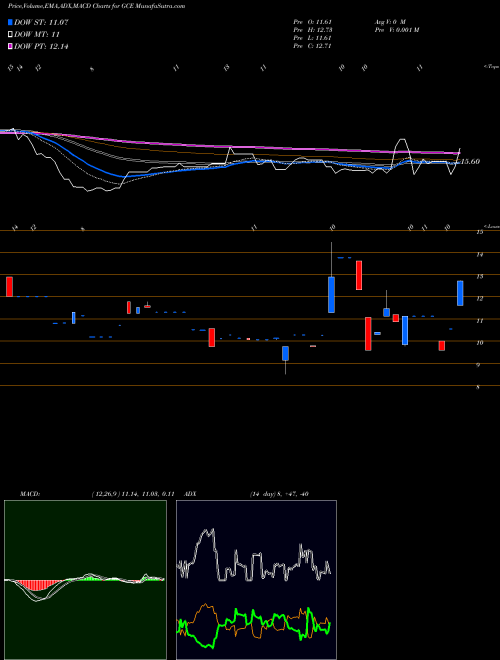500x660 pixels.
Task: Click the 'Pre V: 0.001 M' value
Action: point(396,29)
